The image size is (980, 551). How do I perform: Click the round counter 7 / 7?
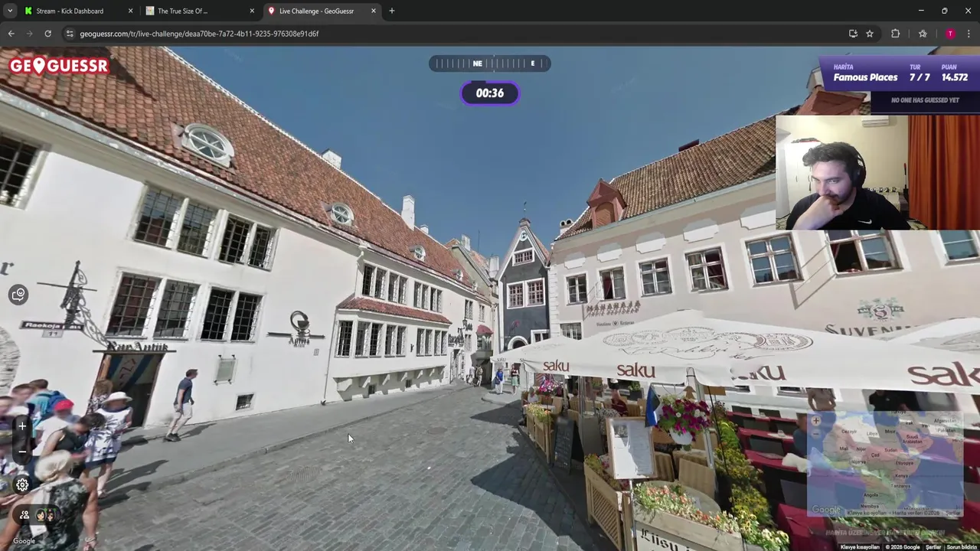(x=920, y=77)
